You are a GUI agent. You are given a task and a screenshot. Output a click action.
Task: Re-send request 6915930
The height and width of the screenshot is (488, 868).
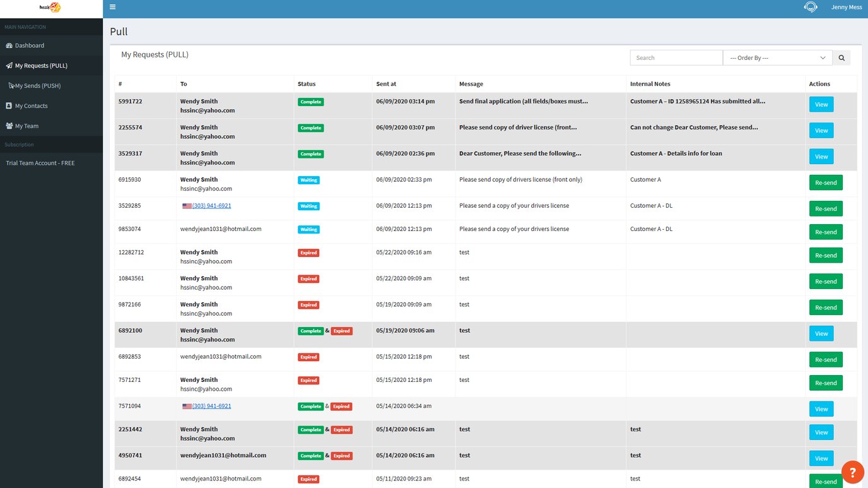coord(825,183)
